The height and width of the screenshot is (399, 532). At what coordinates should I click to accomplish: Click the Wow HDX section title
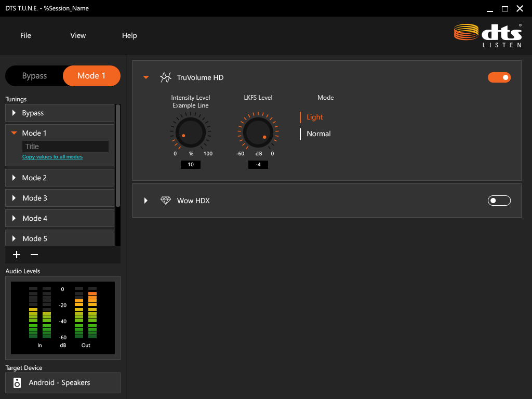[x=193, y=201]
